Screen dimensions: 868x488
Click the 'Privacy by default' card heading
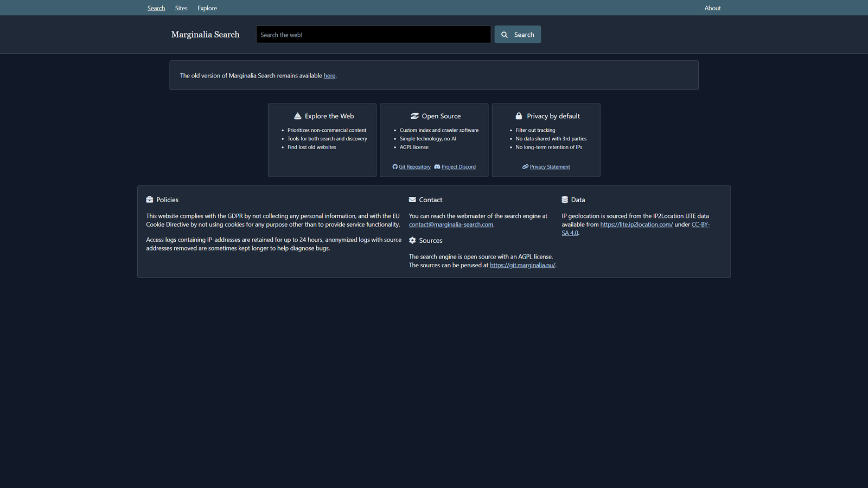point(553,116)
